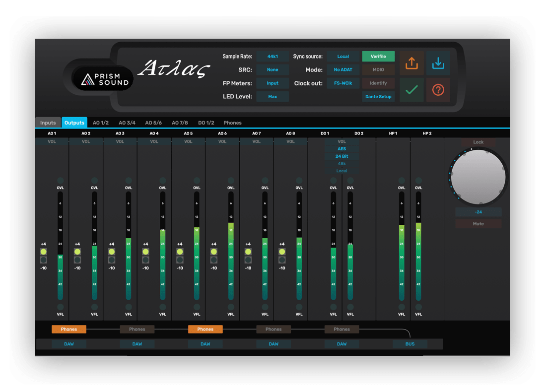Screen dimensions: 546x392
Task: Click the green checkmark icon button
Action: tap(411, 90)
